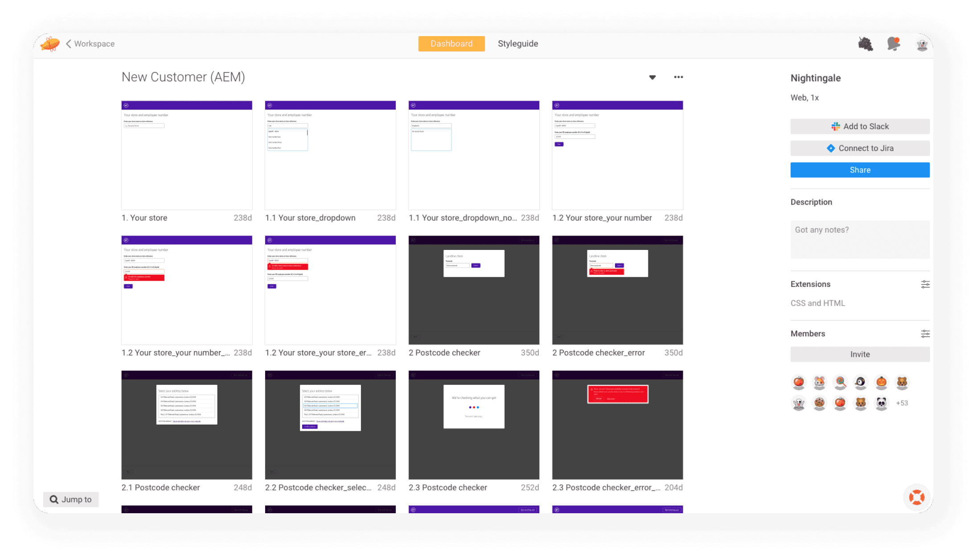Open notifications bell icon
The image size is (980, 560).
894,44
